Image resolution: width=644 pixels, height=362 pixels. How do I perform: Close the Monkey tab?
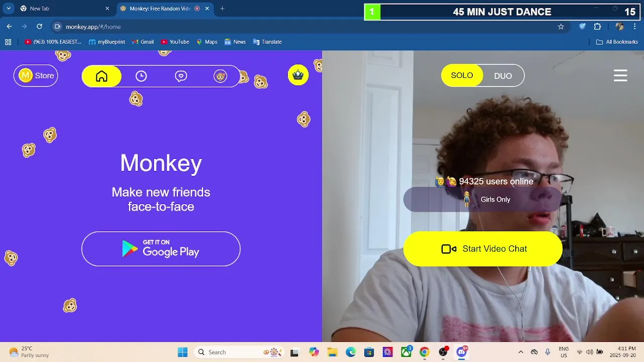[x=207, y=9]
